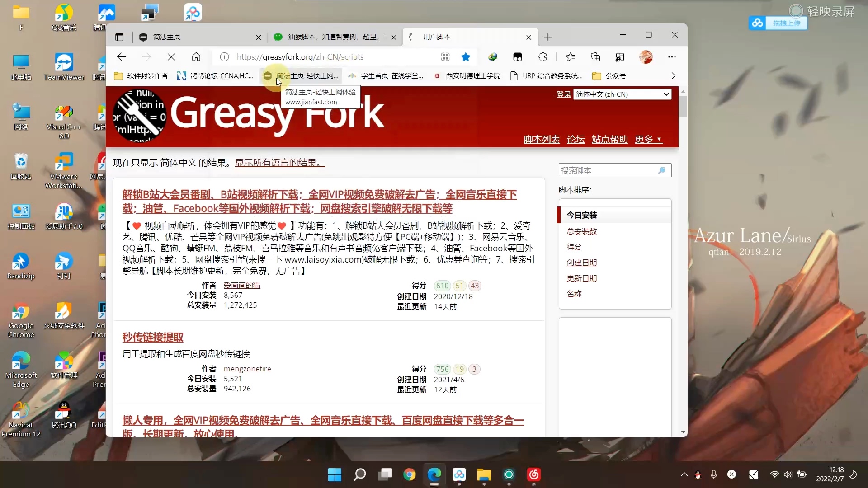The width and height of the screenshot is (868, 488).
Task: Open the Favorites list icon
Action: pyautogui.click(x=571, y=57)
